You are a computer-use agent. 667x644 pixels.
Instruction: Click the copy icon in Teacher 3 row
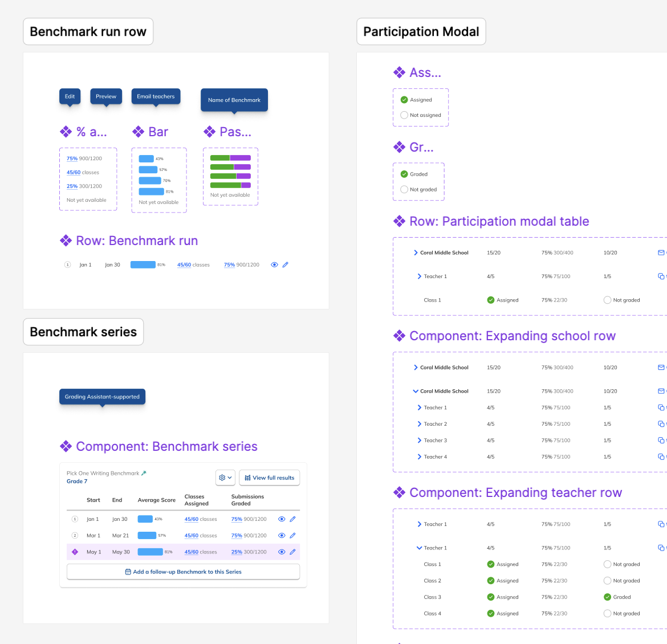pos(661,441)
